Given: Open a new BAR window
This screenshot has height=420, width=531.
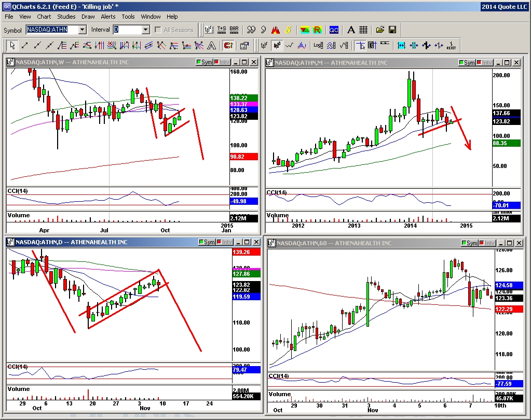Looking at the screenshot, I should click(x=234, y=30).
